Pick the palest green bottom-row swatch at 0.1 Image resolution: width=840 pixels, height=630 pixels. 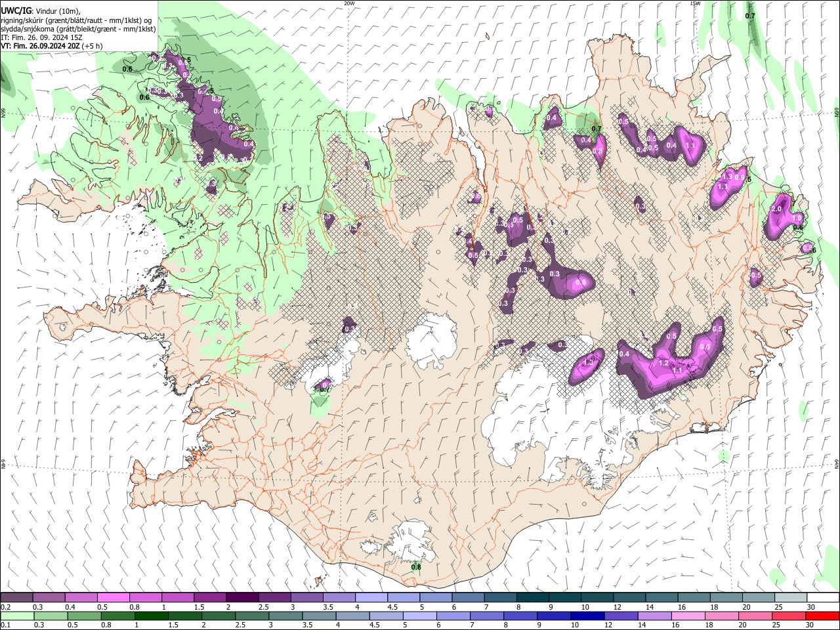[x=17, y=616]
